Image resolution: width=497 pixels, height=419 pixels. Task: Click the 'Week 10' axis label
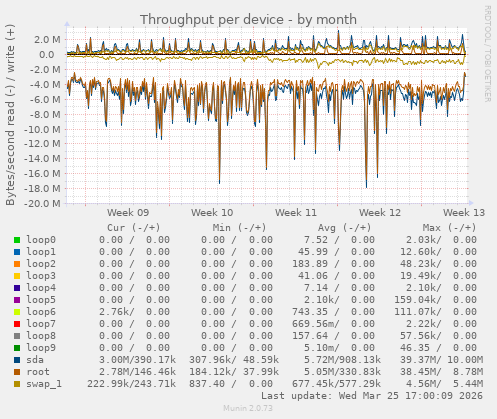point(212,213)
